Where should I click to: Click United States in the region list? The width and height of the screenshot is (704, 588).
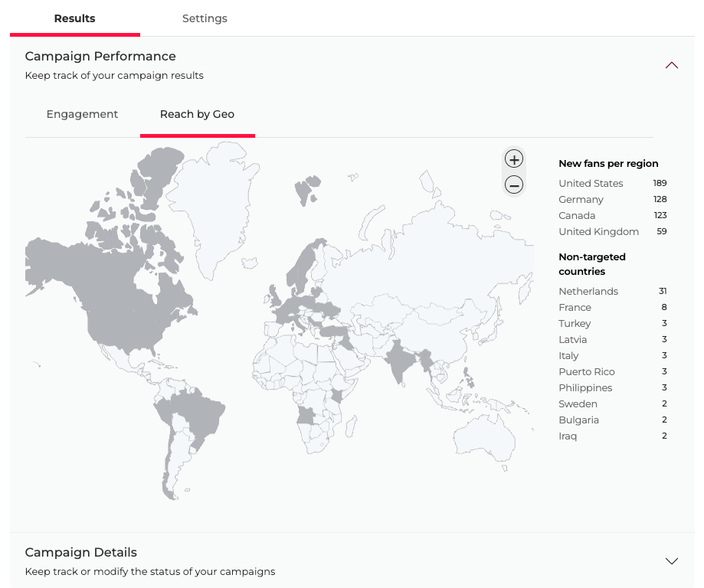(591, 183)
